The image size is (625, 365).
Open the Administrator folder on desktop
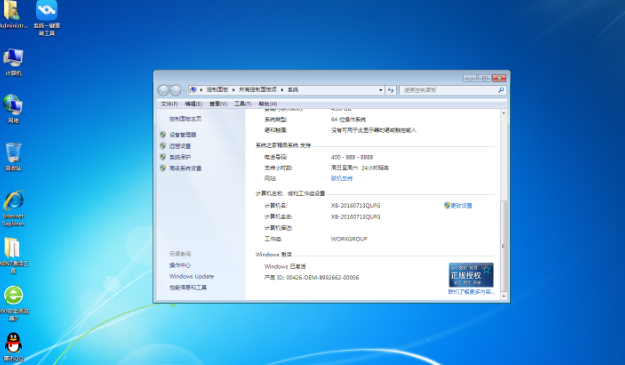13,14
